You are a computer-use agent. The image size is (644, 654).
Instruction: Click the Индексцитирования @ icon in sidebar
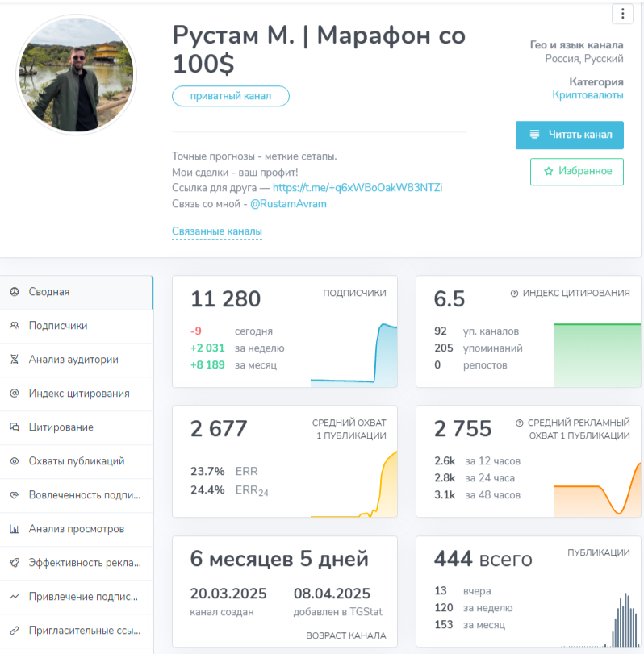click(15, 394)
